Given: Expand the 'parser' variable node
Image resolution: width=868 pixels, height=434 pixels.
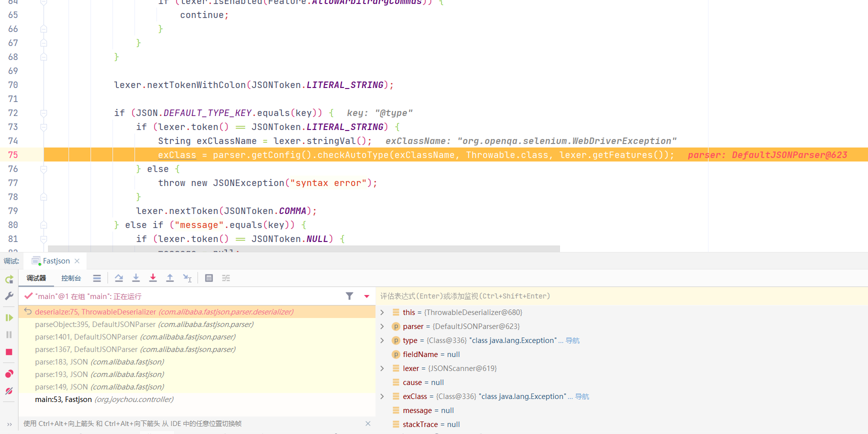Looking at the screenshot, I should (x=382, y=326).
